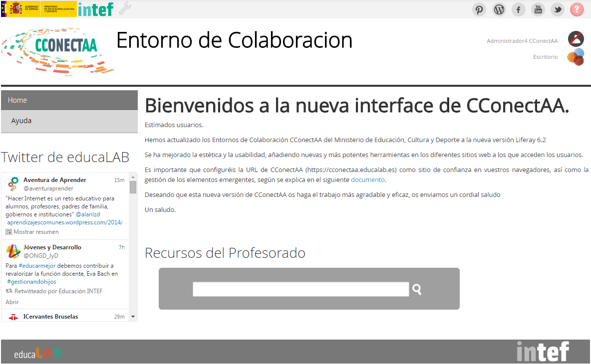Open the help question mark icon

577,9
